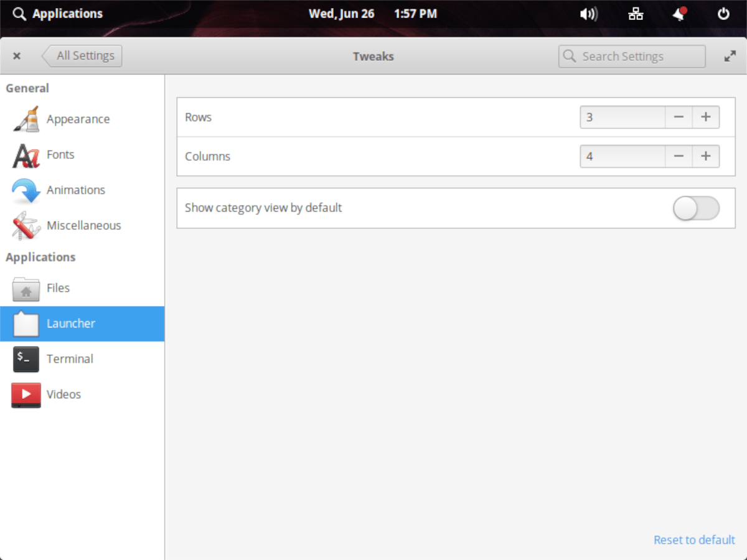The height and width of the screenshot is (560, 747).
Task: Maximize the Tweaks window with arrows icon
Action: tap(730, 56)
